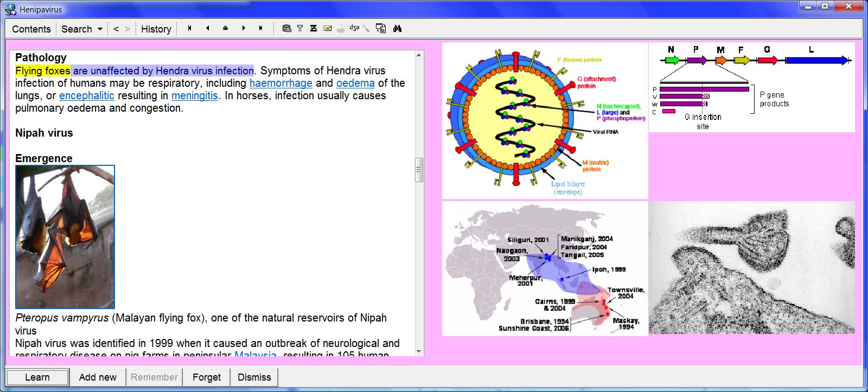868x392 pixels.
Task: Open the encephalitic link
Action: [x=86, y=95]
